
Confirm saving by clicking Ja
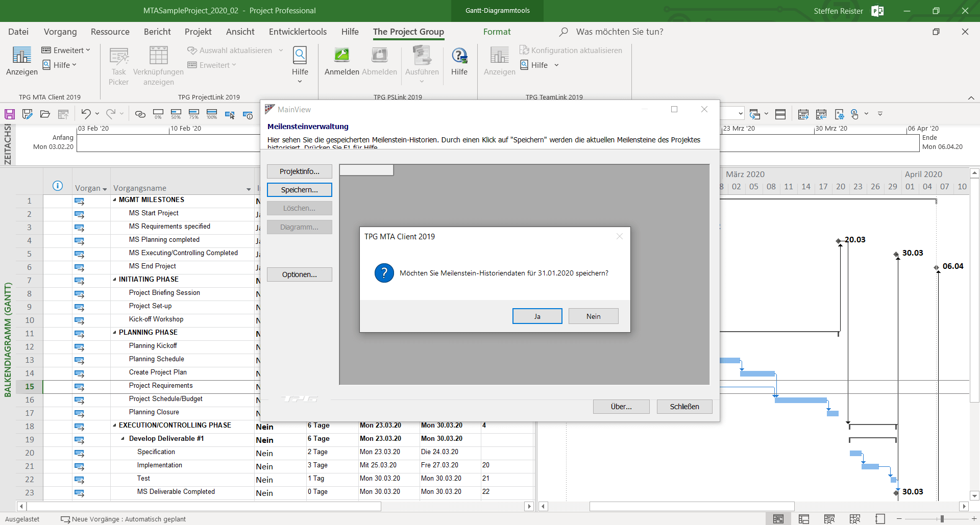click(x=537, y=316)
